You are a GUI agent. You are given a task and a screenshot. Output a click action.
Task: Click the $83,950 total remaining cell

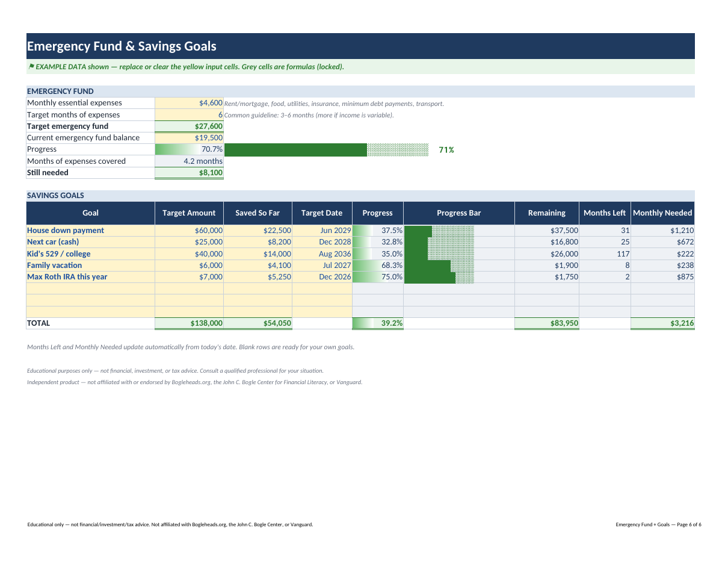pyautogui.click(x=547, y=323)
